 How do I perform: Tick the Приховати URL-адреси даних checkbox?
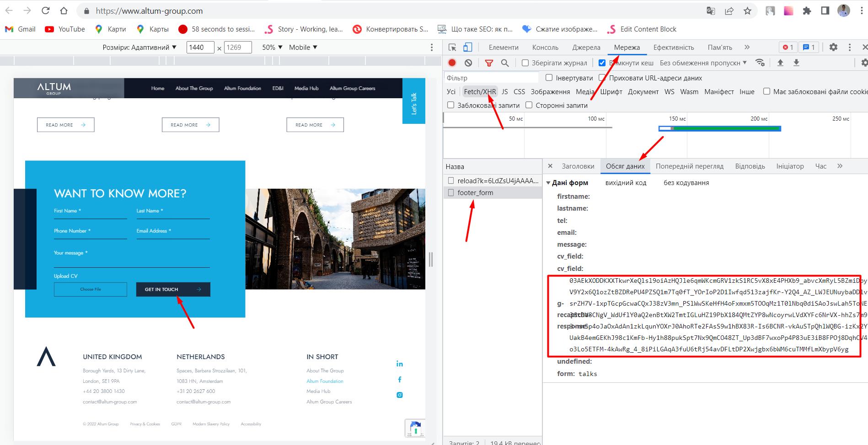(x=602, y=78)
